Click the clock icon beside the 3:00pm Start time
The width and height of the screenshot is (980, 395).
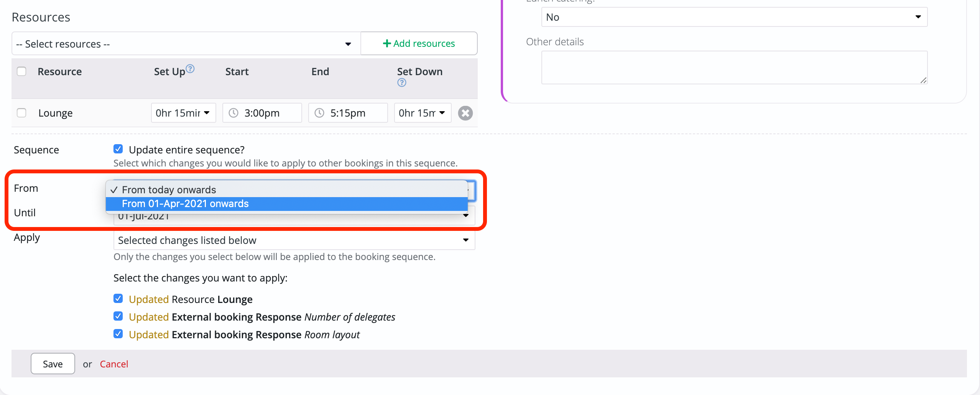click(234, 113)
